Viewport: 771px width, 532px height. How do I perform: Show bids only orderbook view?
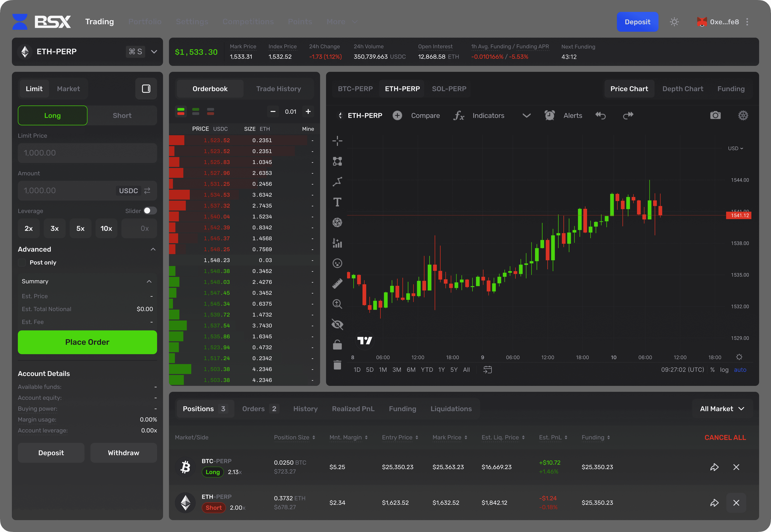[x=196, y=111]
